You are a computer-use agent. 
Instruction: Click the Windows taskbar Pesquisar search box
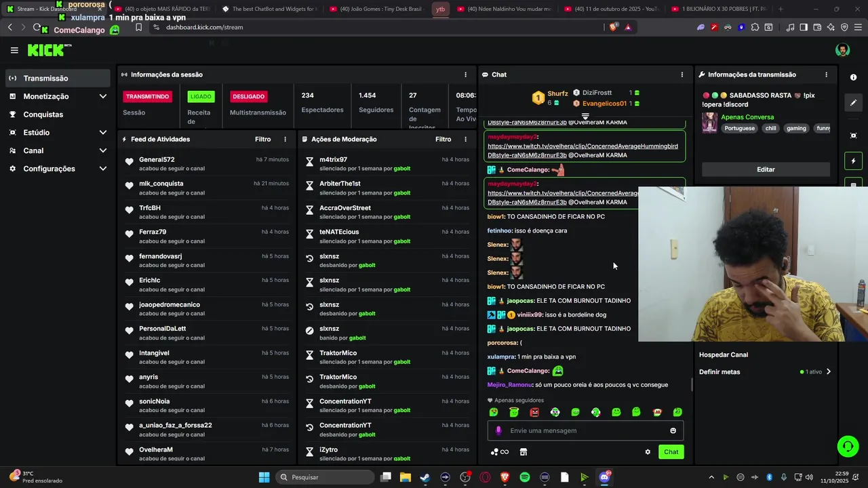point(325,477)
